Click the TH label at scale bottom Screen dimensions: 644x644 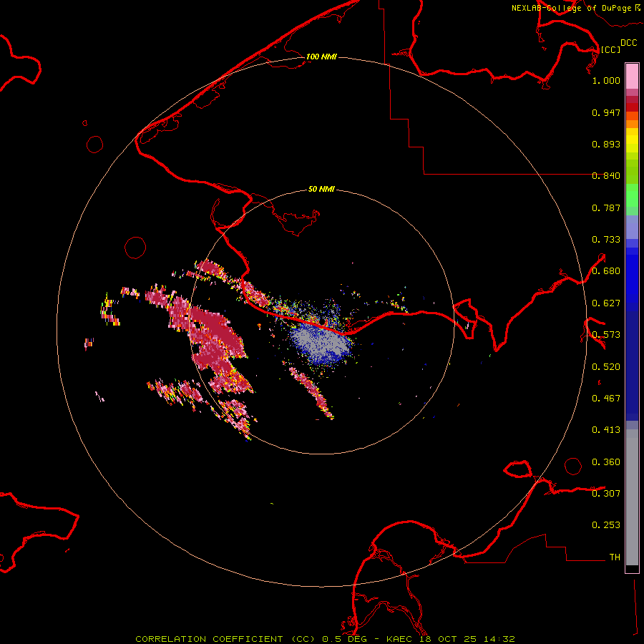[x=615, y=557]
